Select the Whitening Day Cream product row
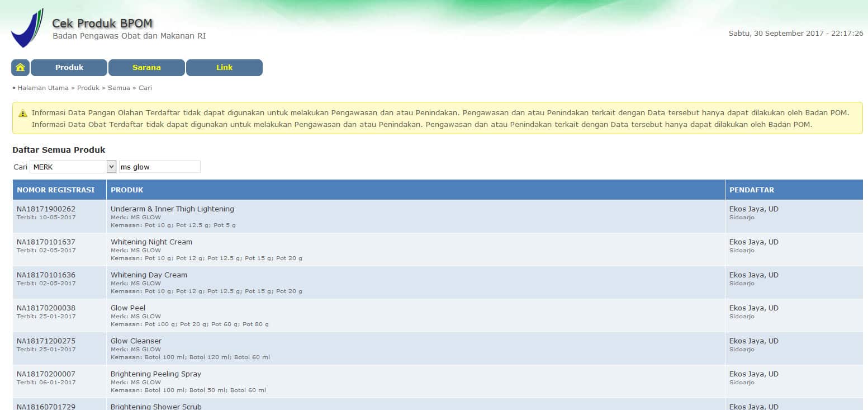 (x=438, y=282)
